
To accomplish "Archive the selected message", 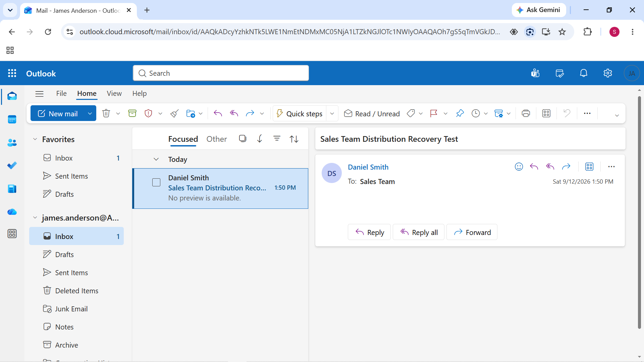I will pyautogui.click(x=132, y=114).
